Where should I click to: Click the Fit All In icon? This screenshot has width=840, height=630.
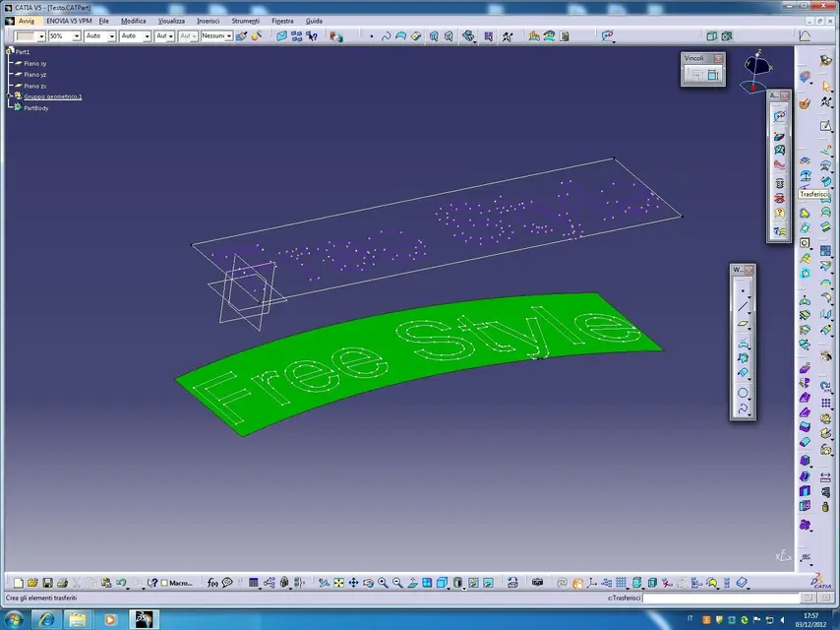pos(338,583)
